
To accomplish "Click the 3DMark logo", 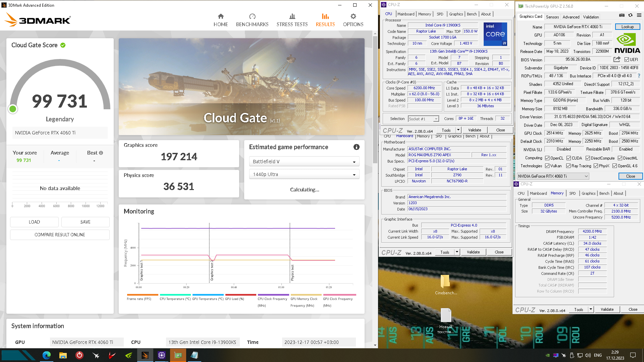I will tap(38, 20).
